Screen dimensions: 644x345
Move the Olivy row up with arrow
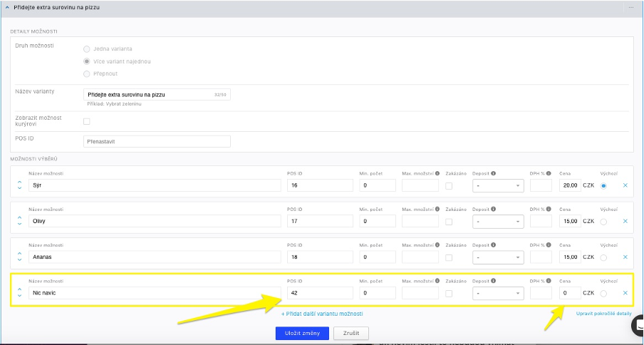tap(19, 218)
